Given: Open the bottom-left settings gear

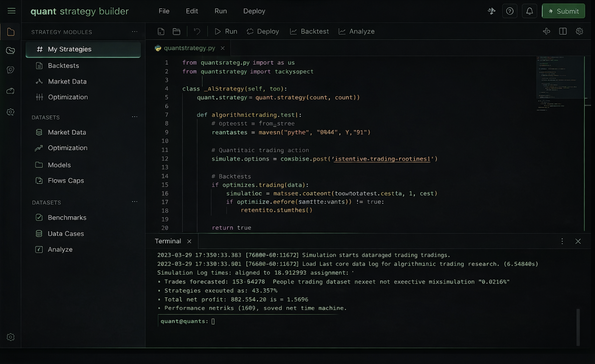Looking at the screenshot, I should pyautogui.click(x=11, y=337).
